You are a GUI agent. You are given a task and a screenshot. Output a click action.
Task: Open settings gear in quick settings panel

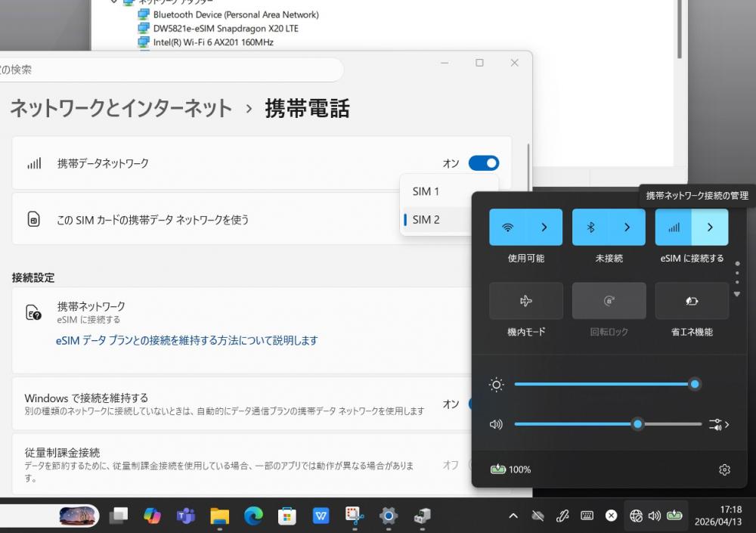pyautogui.click(x=724, y=469)
